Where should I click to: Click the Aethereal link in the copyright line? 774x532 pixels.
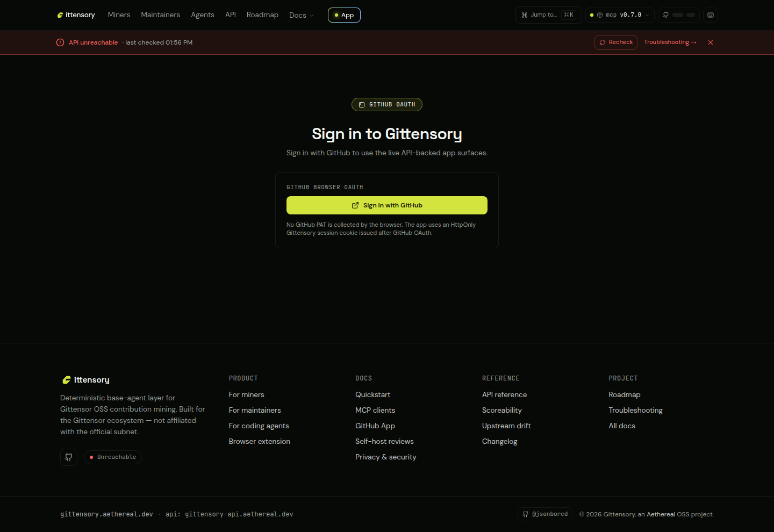click(x=661, y=515)
